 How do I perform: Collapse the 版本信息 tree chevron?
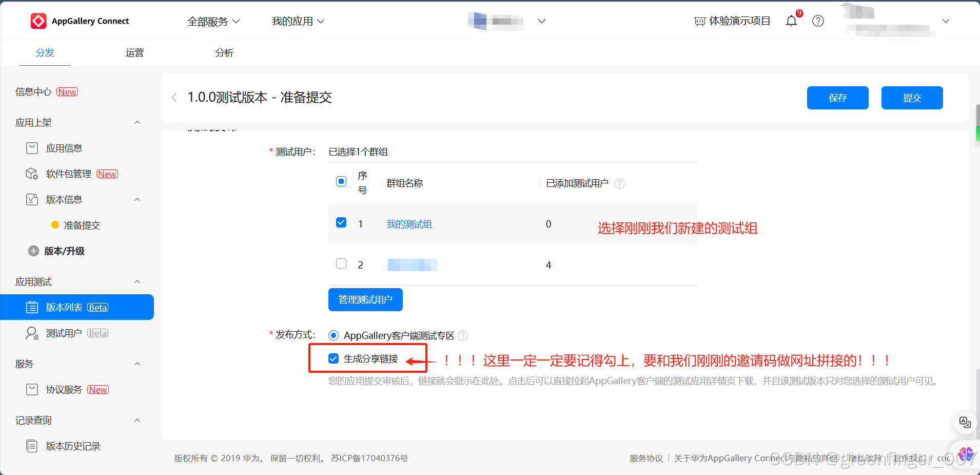coord(137,199)
